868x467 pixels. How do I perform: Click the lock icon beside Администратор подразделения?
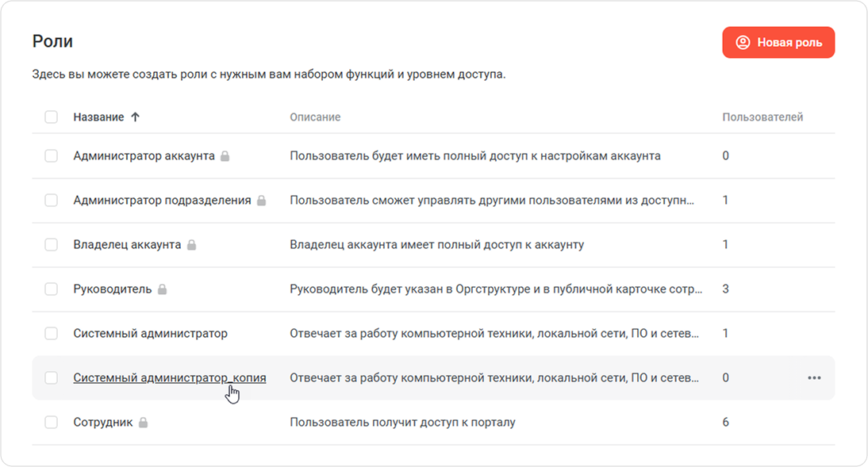[x=261, y=201]
